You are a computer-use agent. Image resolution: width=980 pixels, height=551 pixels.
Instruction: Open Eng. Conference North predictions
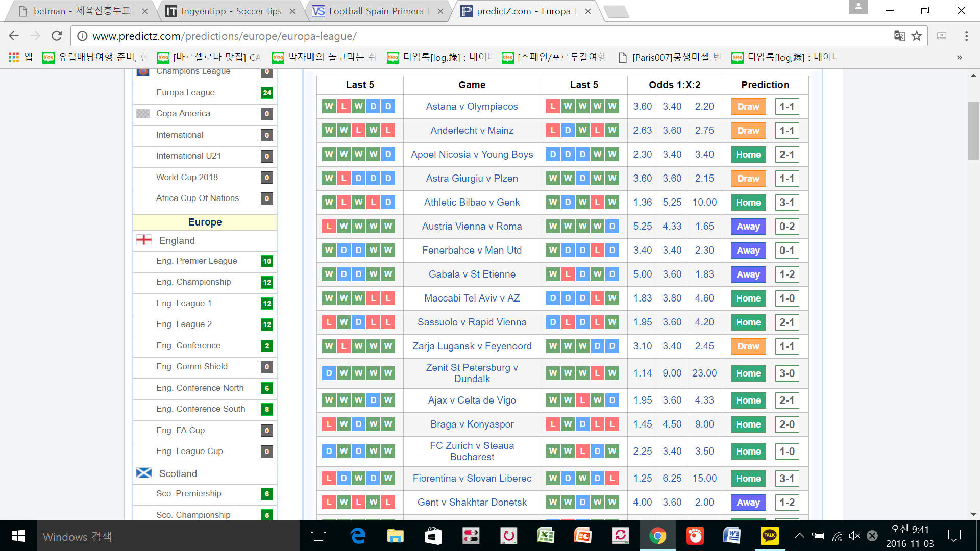pyautogui.click(x=200, y=388)
